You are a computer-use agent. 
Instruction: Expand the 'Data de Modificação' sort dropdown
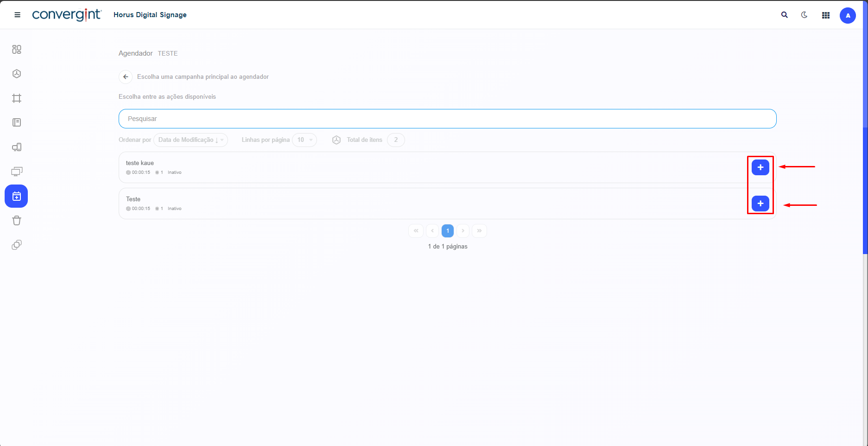click(190, 140)
